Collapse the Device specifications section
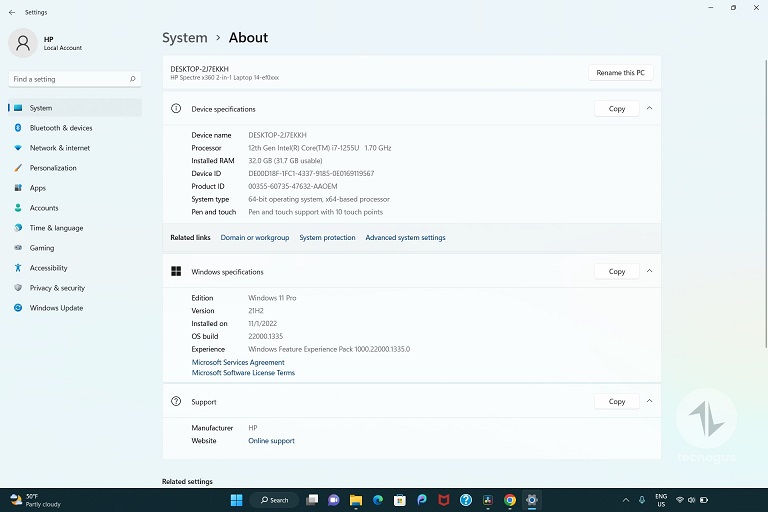Screen dimensions: 768x512 coord(649,108)
